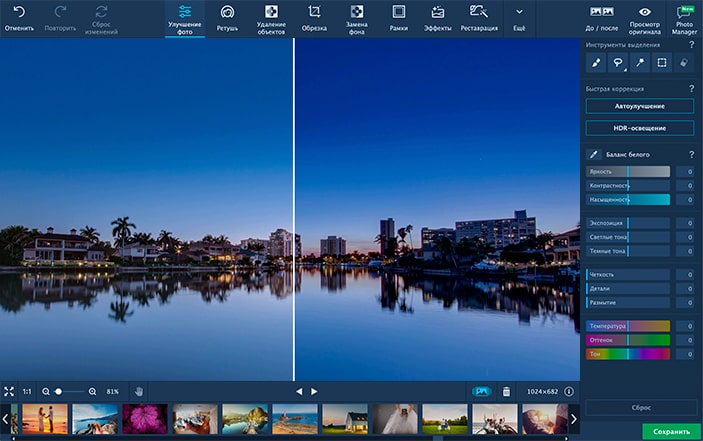Select the rectangular marquee selection tool
Image resolution: width=703 pixels, height=441 pixels.
click(x=662, y=62)
